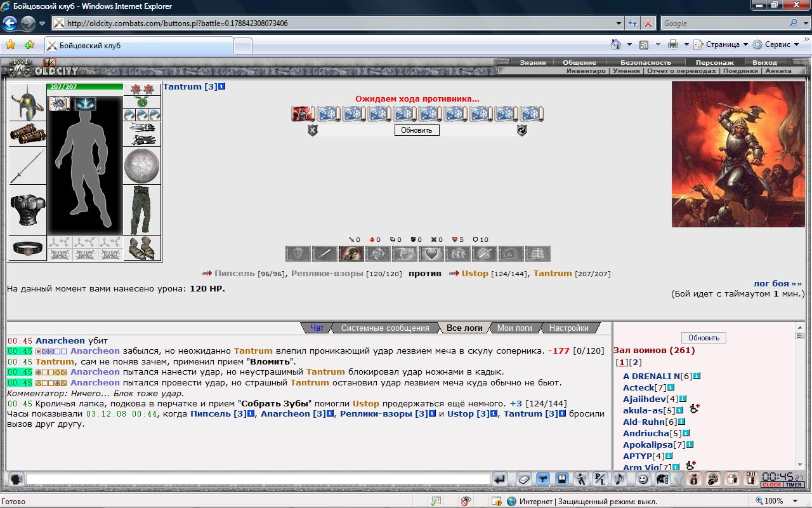Open the smiley emoticons icon
The height and width of the screenshot is (508, 812).
[643, 479]
